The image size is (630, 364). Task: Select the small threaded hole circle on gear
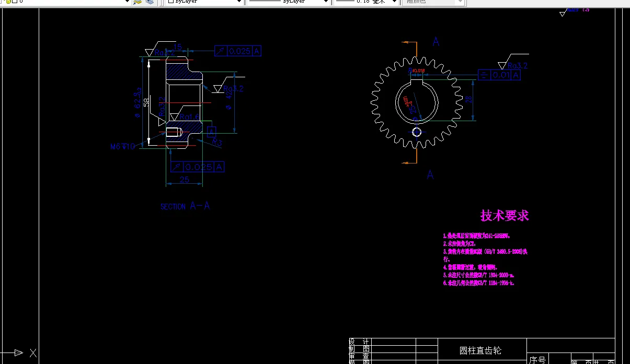point(417,132)
